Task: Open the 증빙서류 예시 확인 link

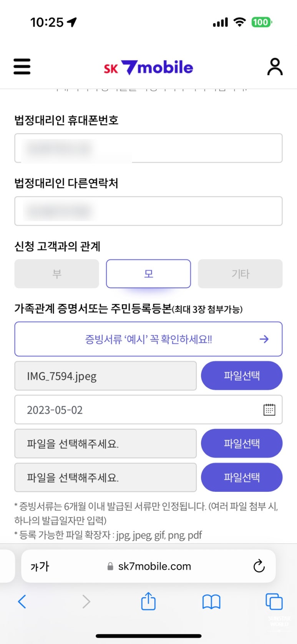Action: [x=148, y=339]
